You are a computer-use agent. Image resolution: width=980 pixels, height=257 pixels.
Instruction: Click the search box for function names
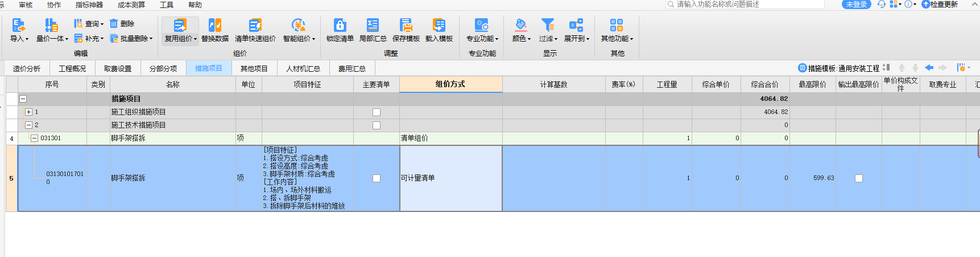coord(745,4)
